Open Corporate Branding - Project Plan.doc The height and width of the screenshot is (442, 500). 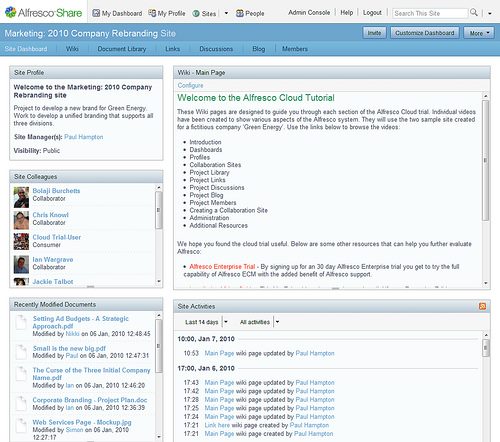pos(90,400)
